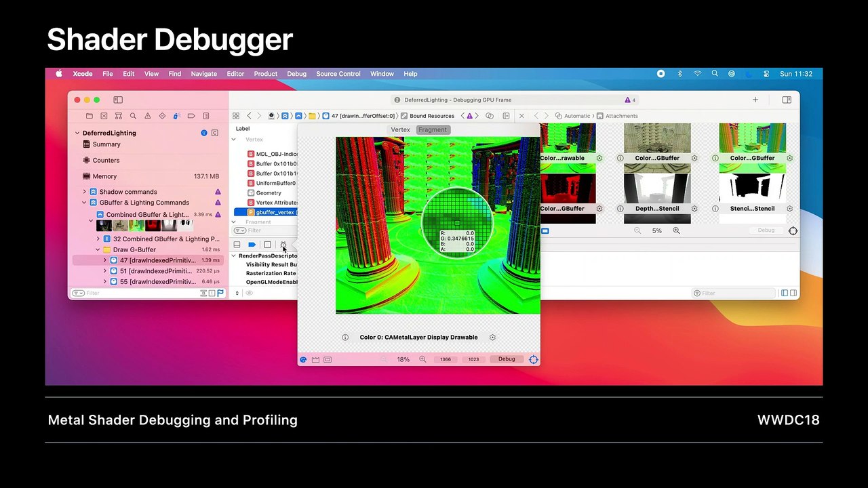Close the assistant editor pane
Screen dimensions: 868x488
click(521, 116)
